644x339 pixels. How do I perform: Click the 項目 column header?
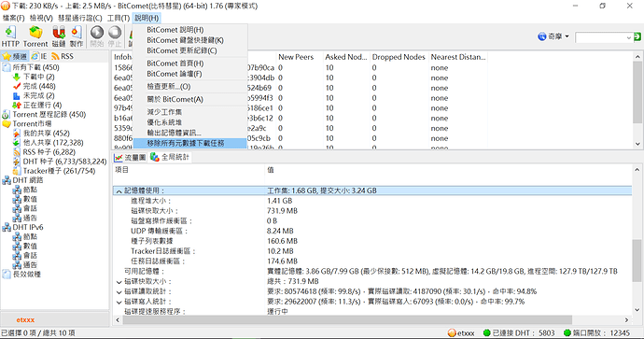(189, 170)
